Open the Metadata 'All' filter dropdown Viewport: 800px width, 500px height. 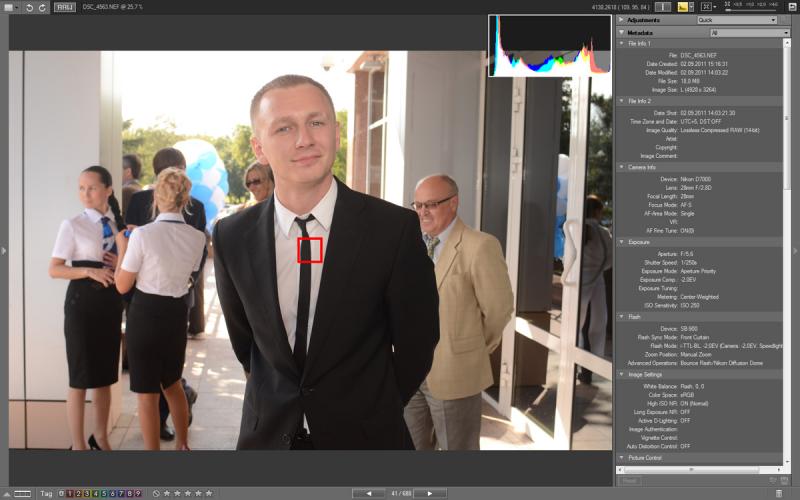750,33
